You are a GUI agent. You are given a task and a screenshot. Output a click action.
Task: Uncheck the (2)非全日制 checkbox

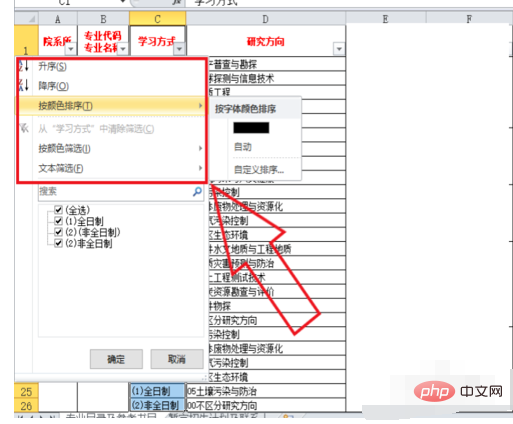point(58,243)
